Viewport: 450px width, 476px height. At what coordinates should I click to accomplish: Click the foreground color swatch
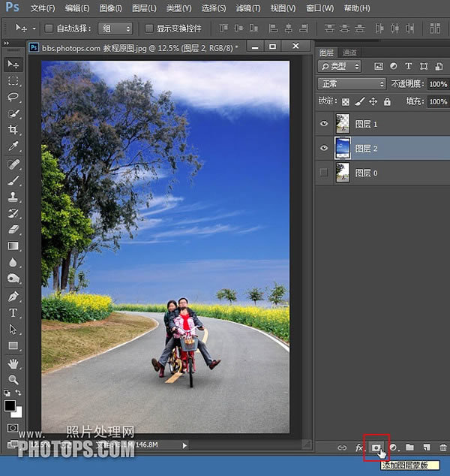(x=10, y=405)
